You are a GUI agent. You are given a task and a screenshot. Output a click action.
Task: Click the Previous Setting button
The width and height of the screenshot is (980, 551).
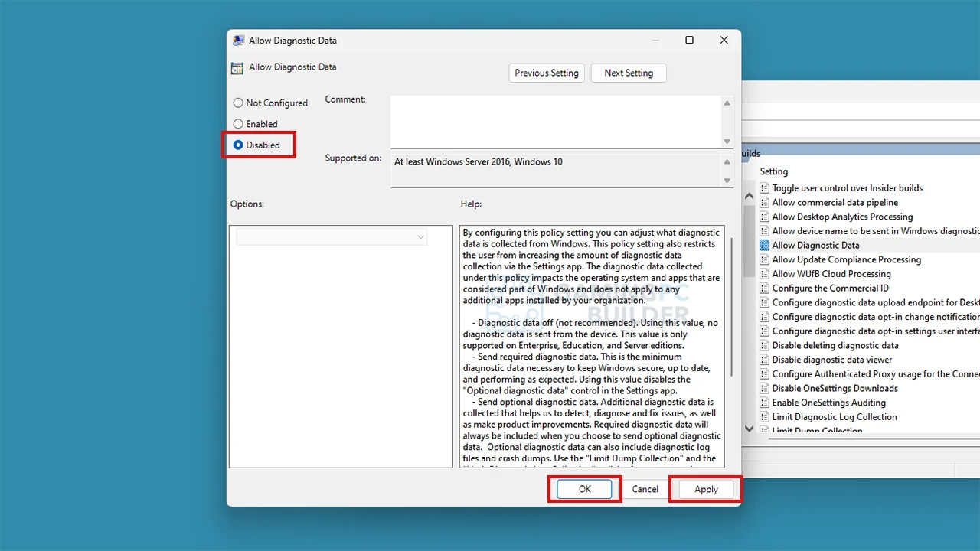pyautogui.click(x=546, y=73)
